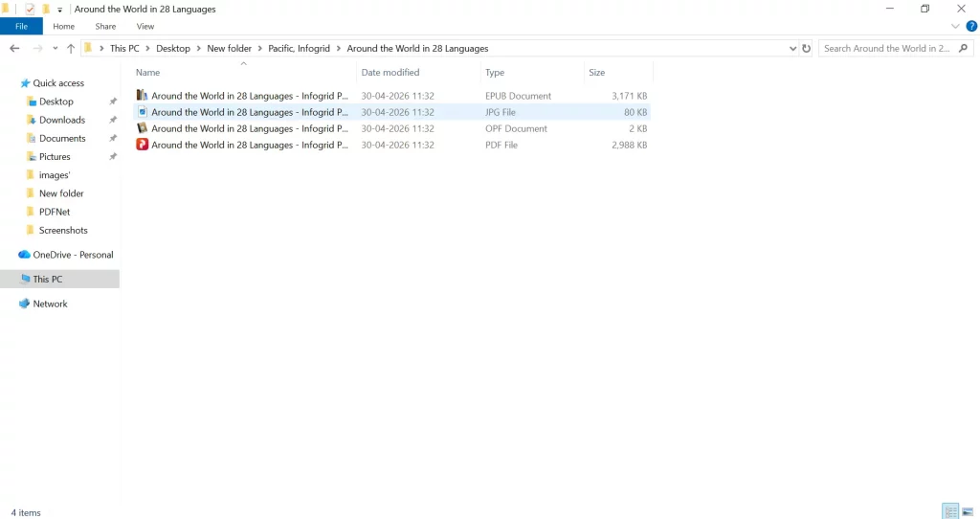Click the Properties checkmark quick access icon
Screen dimensions: 980x519
(x=30, y=9)
